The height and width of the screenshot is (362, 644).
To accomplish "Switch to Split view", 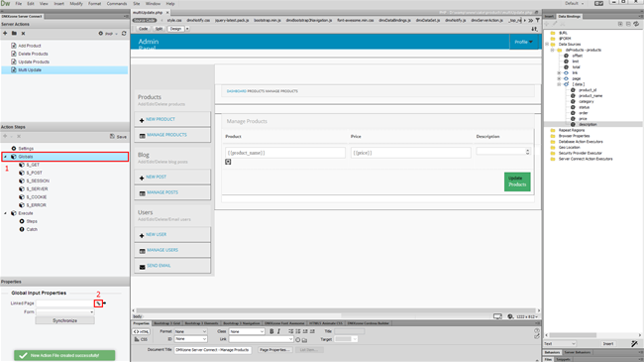I will click(x=159, y=29).
